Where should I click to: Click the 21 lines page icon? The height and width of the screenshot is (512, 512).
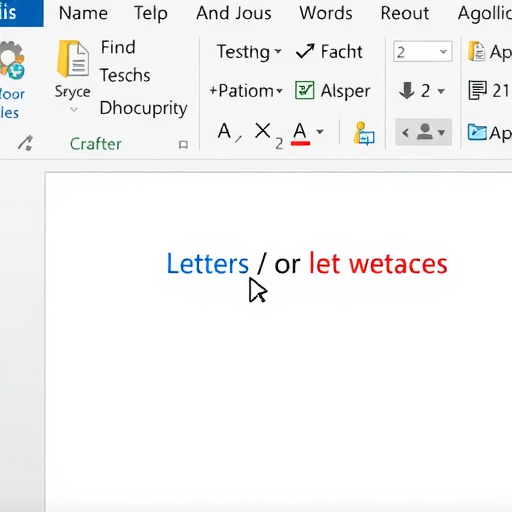477,90
